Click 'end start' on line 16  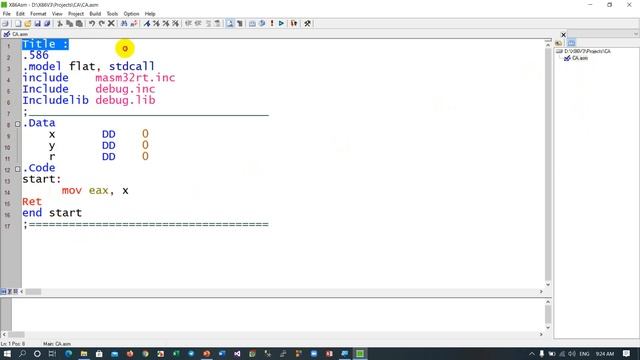click(x=52, y=213)
